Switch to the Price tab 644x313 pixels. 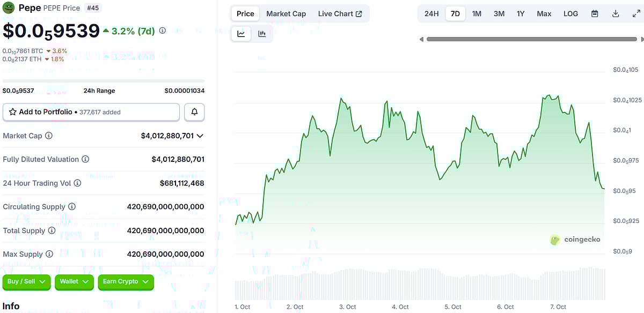click(245, 13)
